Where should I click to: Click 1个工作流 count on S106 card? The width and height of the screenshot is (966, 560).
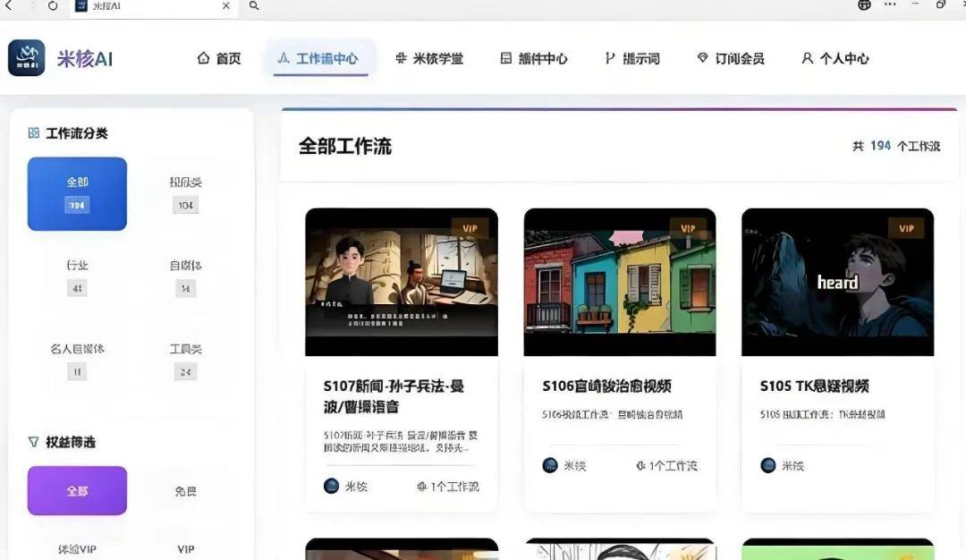666,466
